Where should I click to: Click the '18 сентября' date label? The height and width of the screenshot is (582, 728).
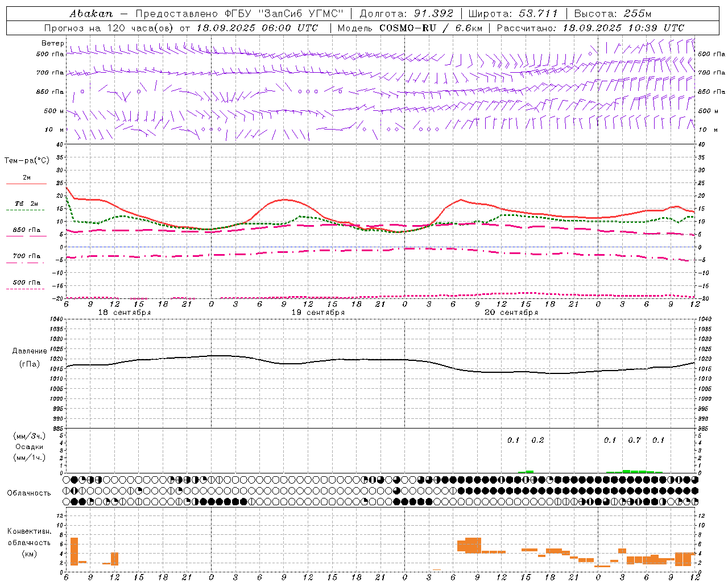[125, 313]
